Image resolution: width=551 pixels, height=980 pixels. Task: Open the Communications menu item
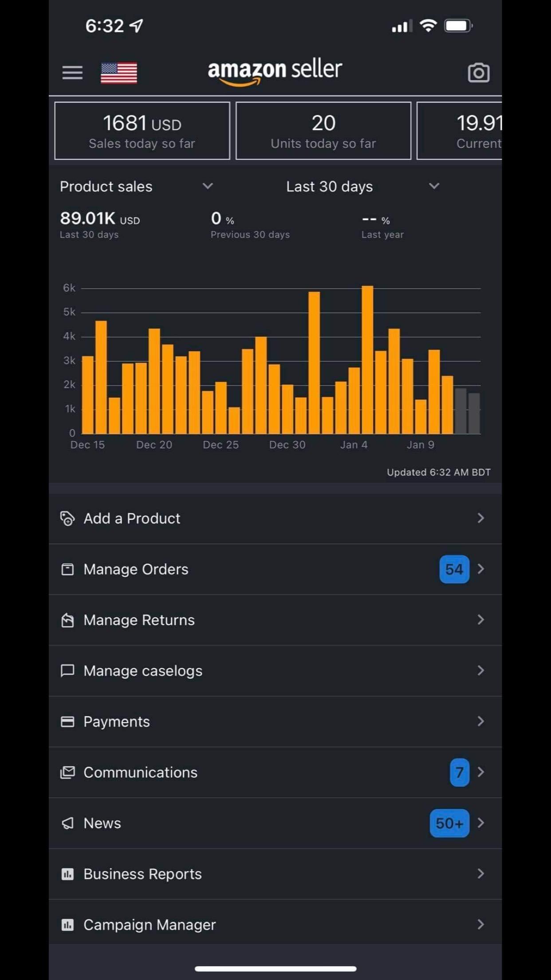(x=140, y=772)
